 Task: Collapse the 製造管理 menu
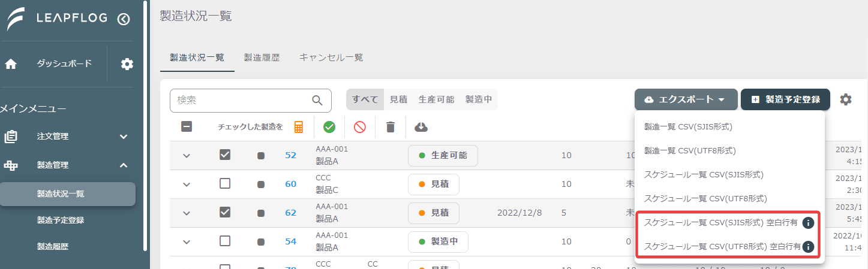pyautogui.click(x=124, y=165)
